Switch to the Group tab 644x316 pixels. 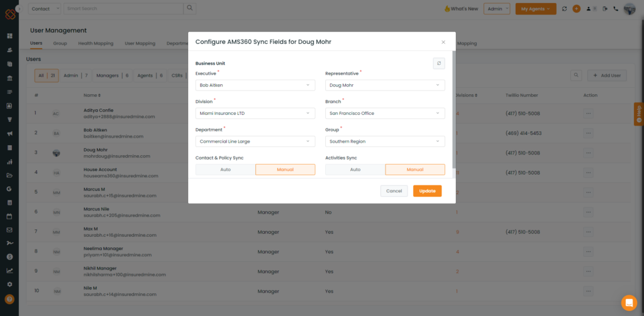coord(60,43)
